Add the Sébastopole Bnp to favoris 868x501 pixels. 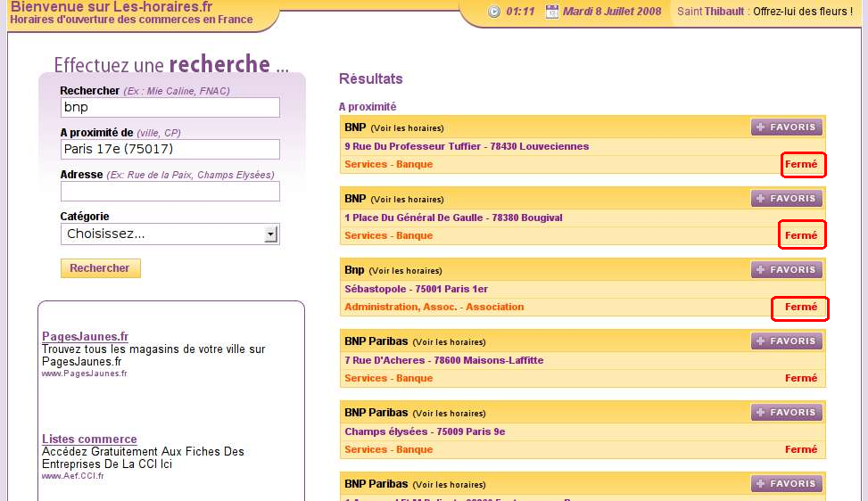787,270
